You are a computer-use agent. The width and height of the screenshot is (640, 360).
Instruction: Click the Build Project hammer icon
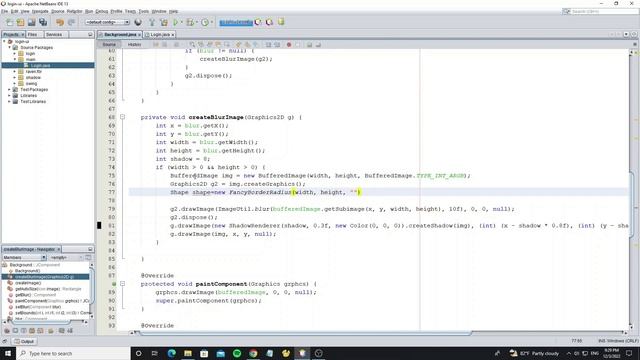[152, 22]
